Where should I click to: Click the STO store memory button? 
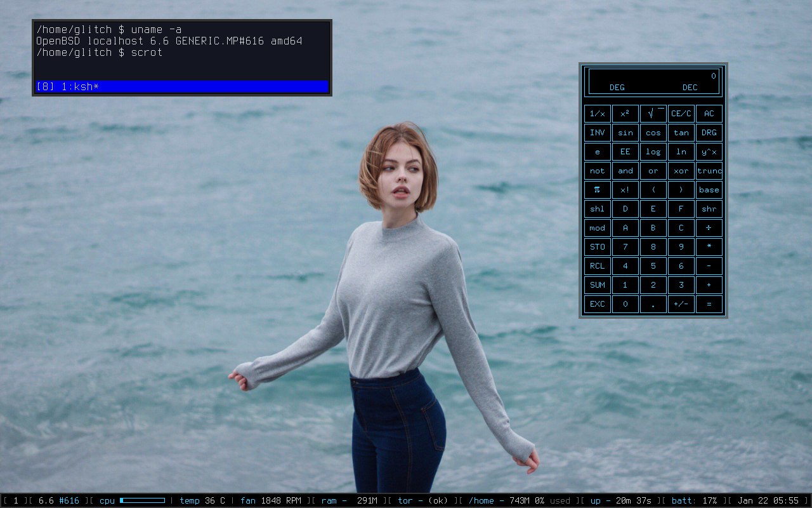[x=598, y=247]
